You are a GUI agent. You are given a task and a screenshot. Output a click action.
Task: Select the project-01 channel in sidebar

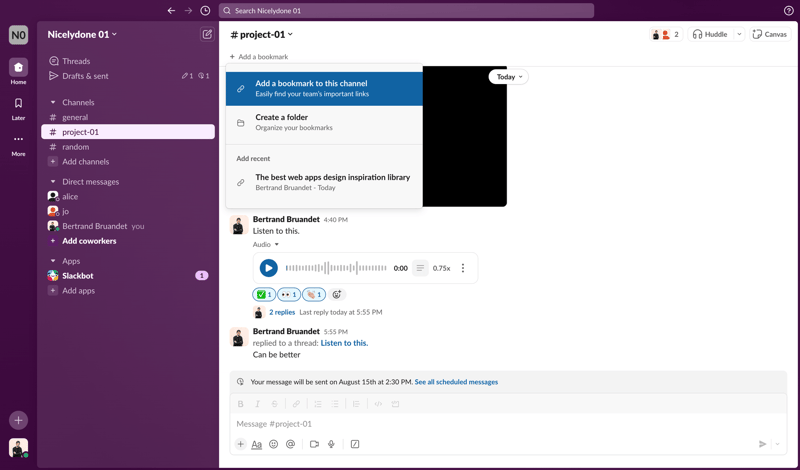[128, 132]
